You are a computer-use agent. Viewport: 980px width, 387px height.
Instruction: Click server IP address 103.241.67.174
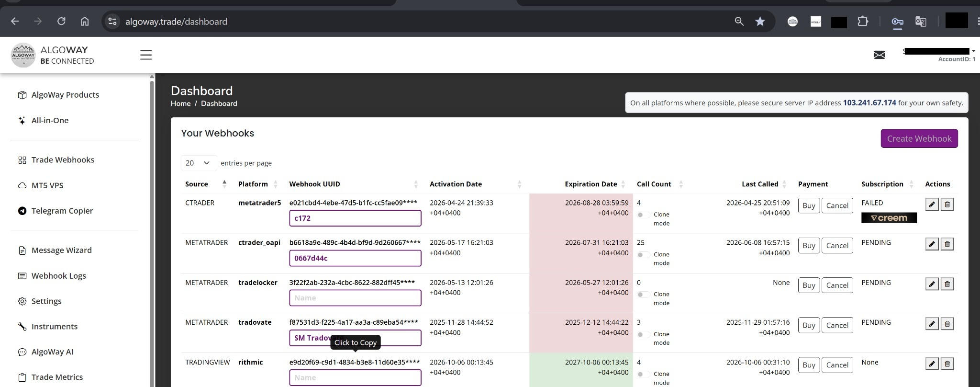coord(869,103)
